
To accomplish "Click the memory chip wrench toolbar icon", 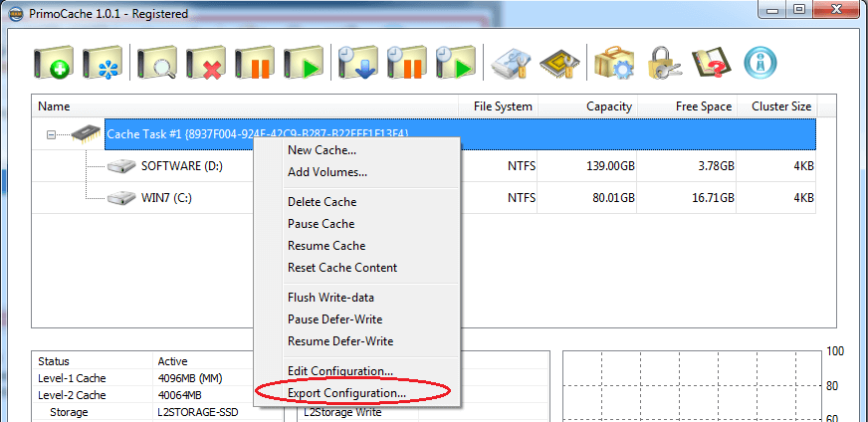I will click(559, 62).
